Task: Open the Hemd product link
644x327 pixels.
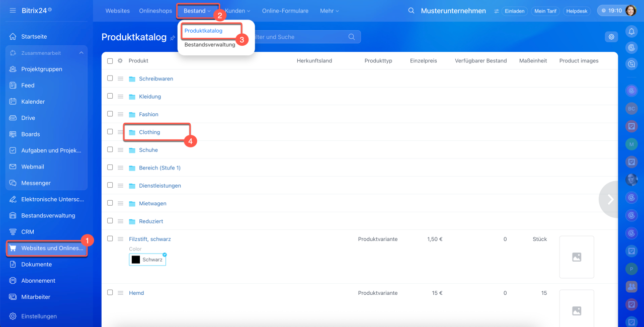Action: (136, 293)
